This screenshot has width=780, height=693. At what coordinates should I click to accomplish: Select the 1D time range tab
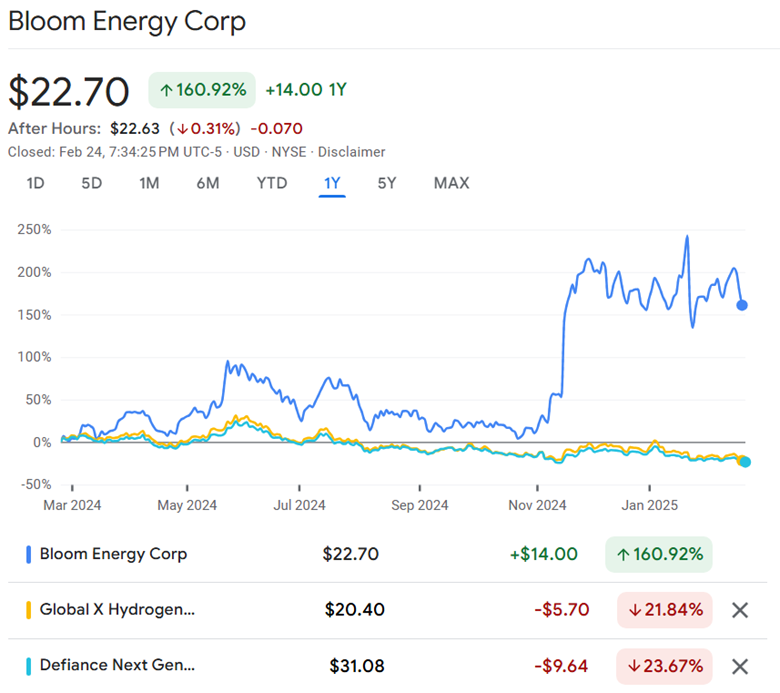tap(35, 184)
